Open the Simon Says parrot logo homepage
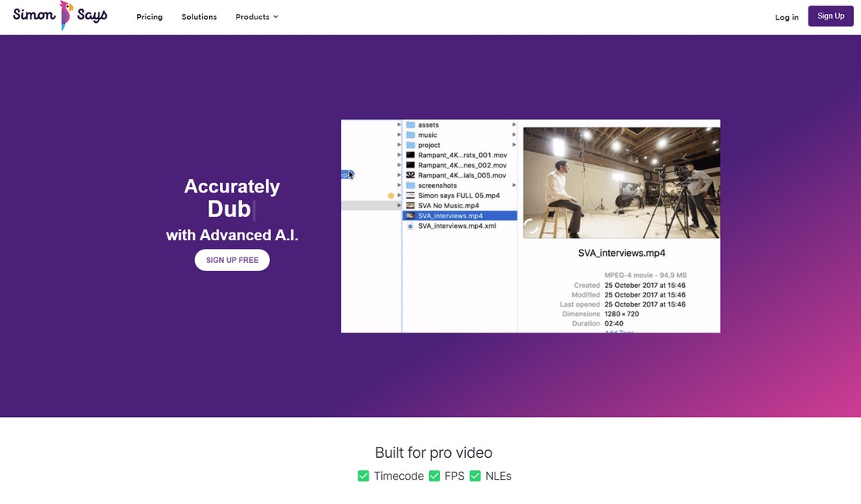Screen dimensions: 861x504 (60, 16)
